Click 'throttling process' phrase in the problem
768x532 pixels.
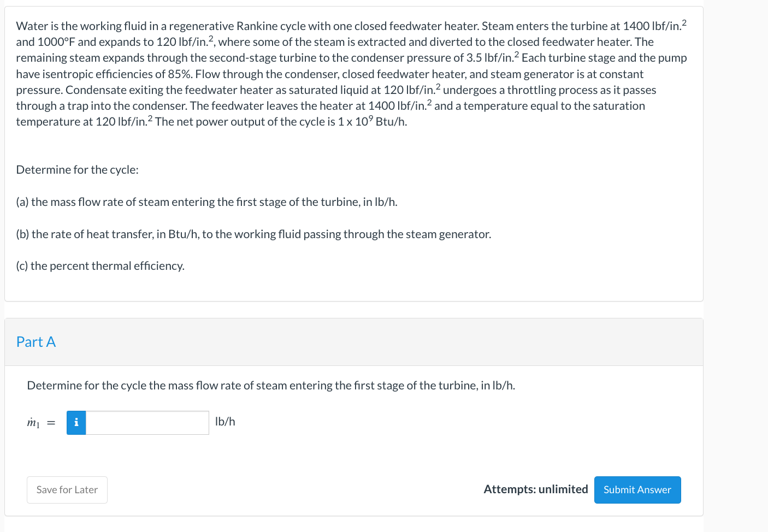click(x=553, y=90)
